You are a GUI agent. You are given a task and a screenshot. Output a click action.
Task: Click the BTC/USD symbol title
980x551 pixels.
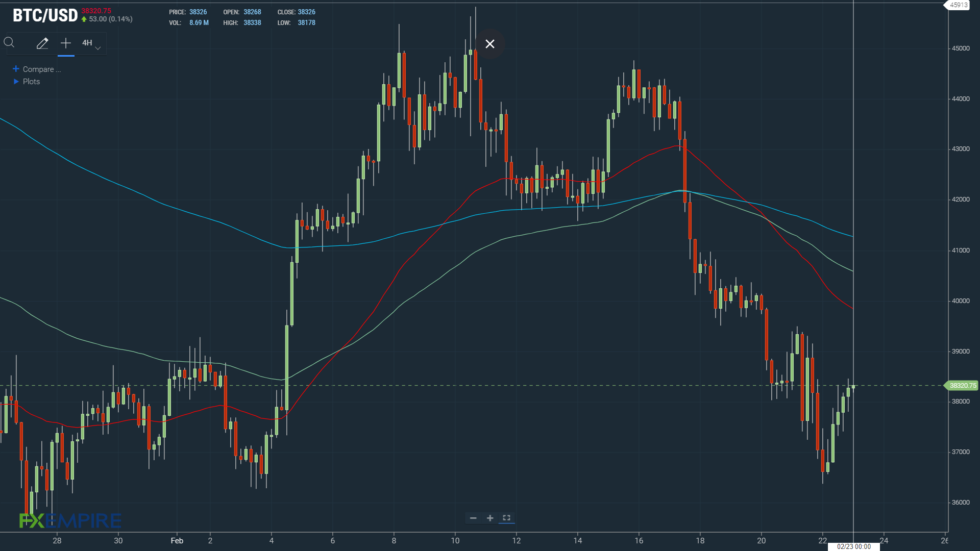(45, 15)
